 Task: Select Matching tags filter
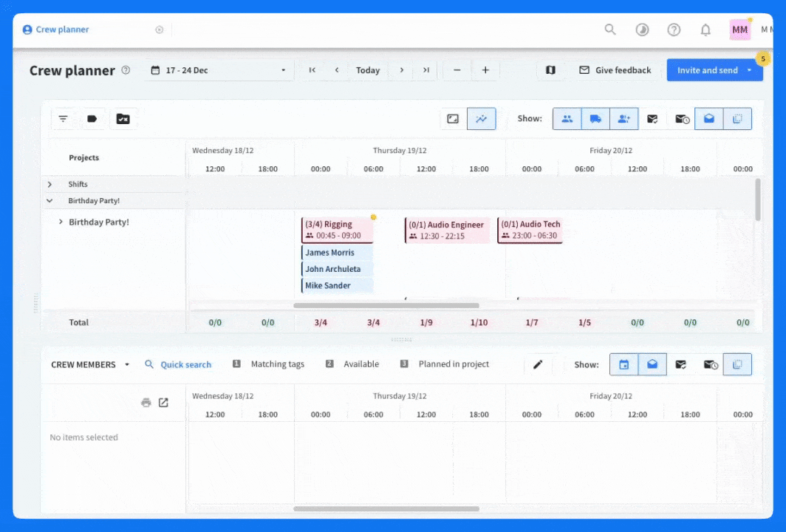(269, 364)
